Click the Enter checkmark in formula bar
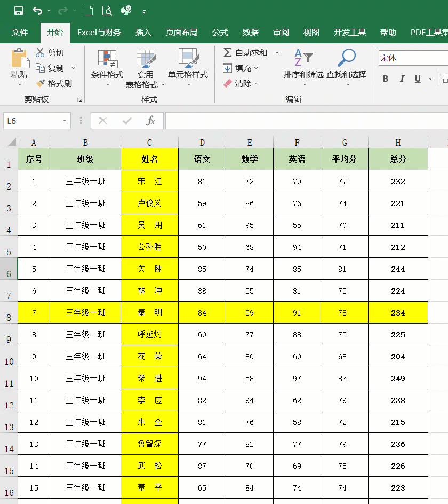Viewport: 448px width, 504px height. [x=127, y=121]
